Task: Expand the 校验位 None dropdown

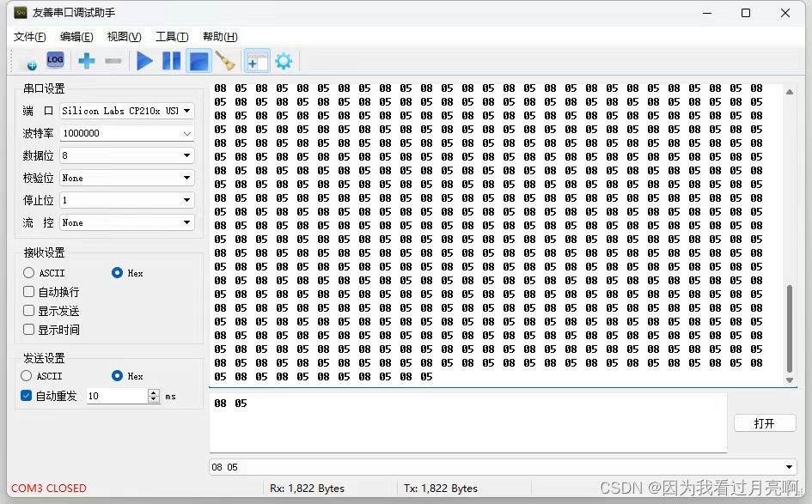Action: [x=187, y=178]
